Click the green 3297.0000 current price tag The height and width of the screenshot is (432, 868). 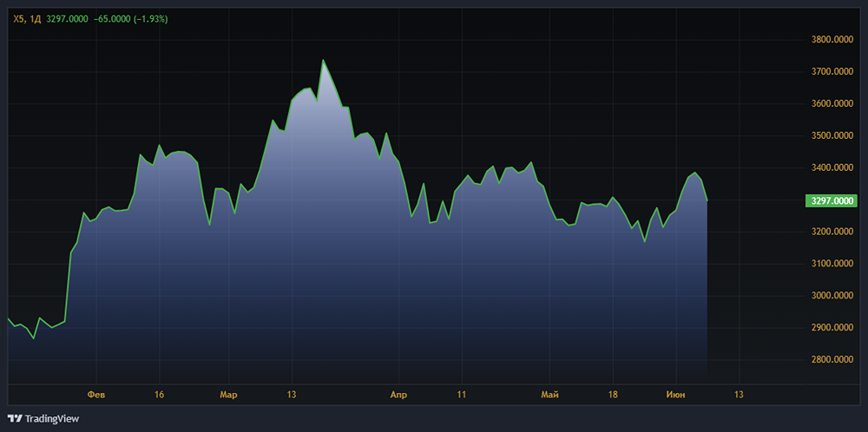831,201
